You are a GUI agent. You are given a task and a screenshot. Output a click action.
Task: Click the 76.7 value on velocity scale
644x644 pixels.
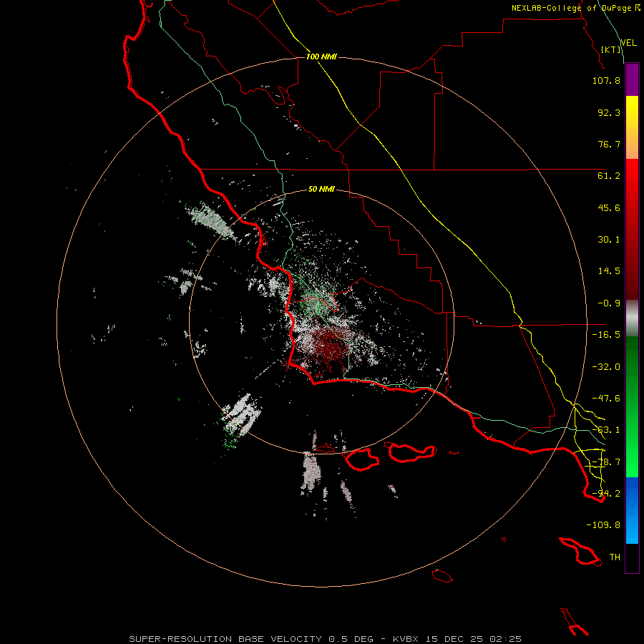[x=609, y=144]
